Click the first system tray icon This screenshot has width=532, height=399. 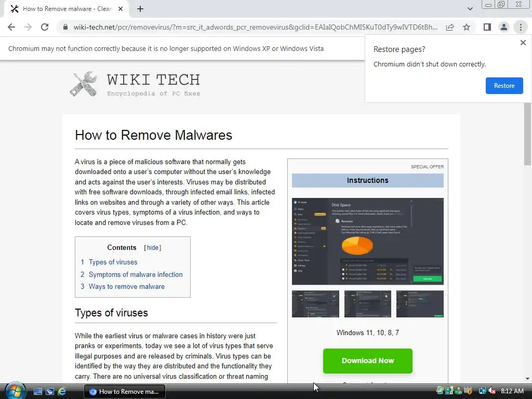440,391
